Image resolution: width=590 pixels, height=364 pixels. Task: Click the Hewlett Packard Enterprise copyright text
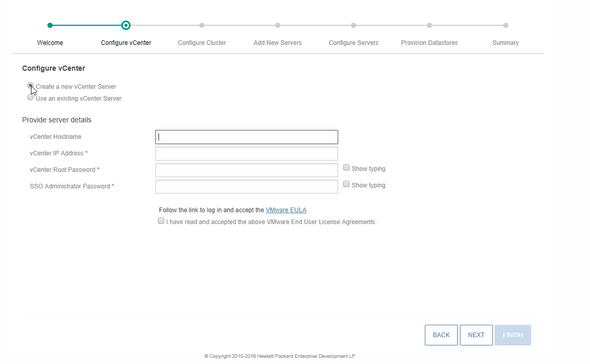(x=280, y=356)
